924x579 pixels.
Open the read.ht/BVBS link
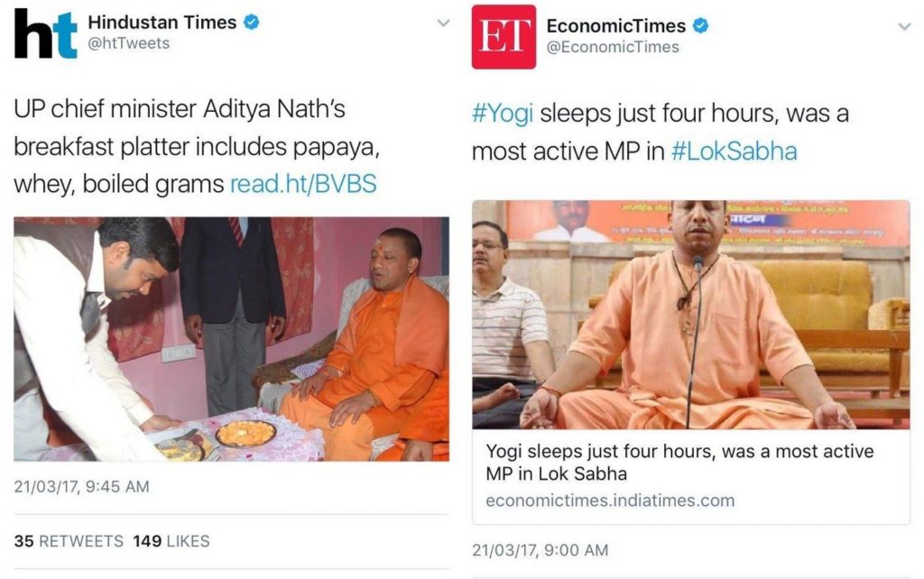[x=303, y=184]
